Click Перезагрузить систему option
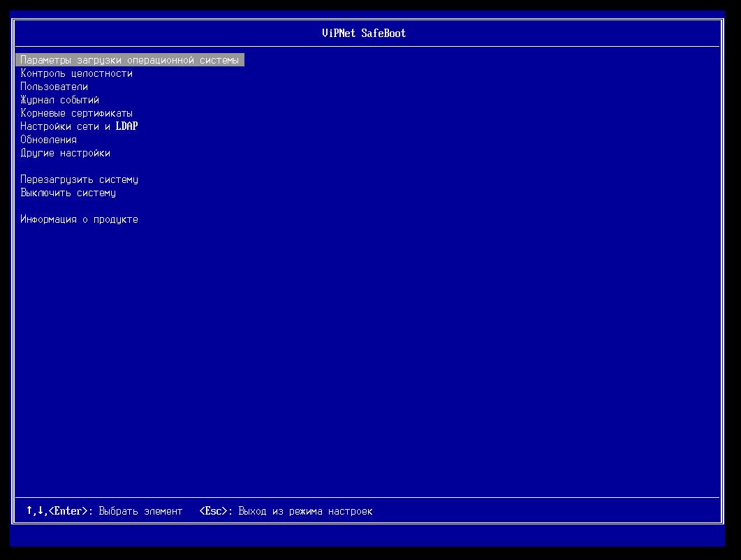 [79, 179]
